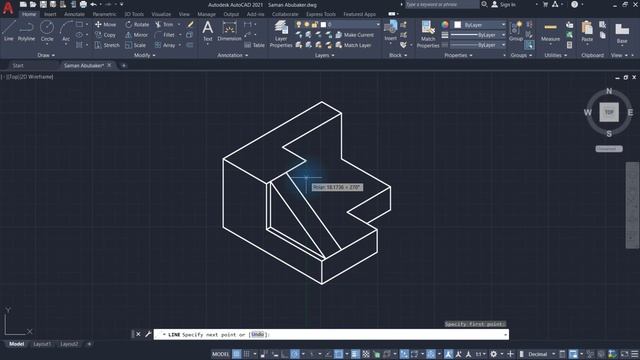
Task: Open the Insert ribbon tab
Action: click(50, 14)
